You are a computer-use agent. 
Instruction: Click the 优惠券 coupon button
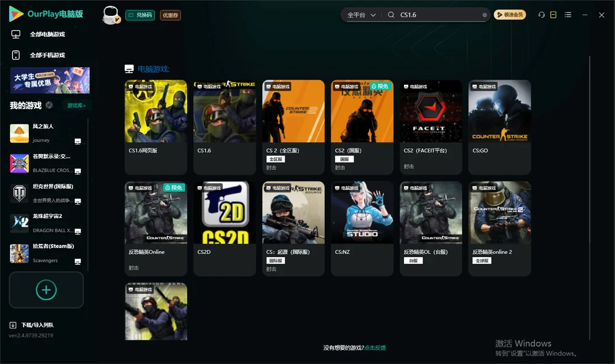pyautogui.click(x=170, y=15)
